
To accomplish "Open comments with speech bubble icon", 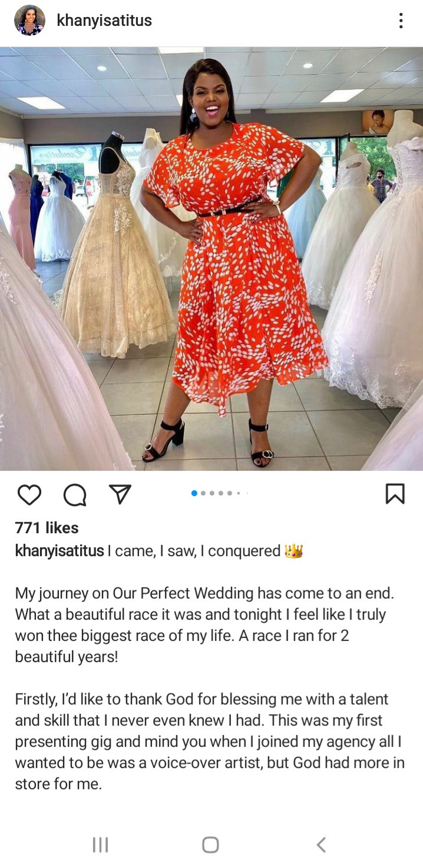I will pos(75,494).
